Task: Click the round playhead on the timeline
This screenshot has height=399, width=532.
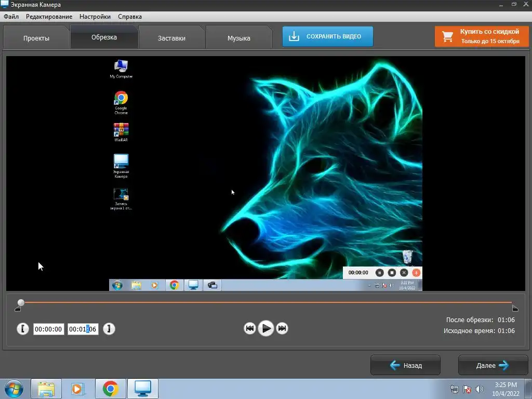Action: (21, 302)
